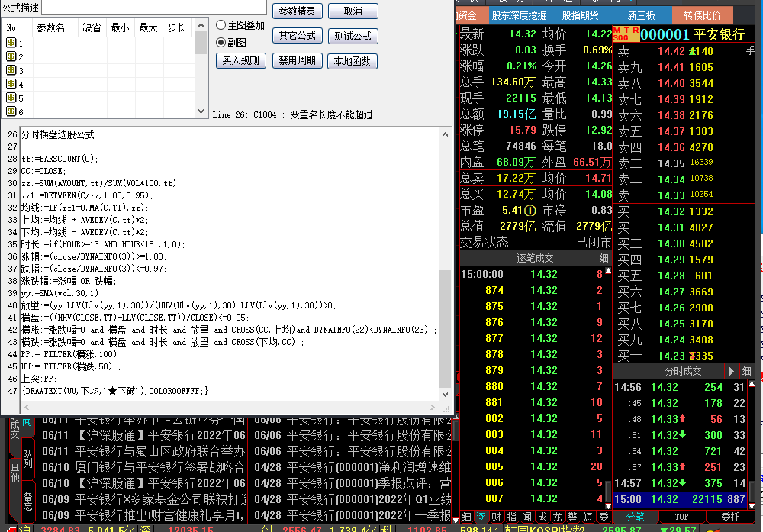Select the 龙 bottom tab
This screenshot has height=532, width=763.
558,517
